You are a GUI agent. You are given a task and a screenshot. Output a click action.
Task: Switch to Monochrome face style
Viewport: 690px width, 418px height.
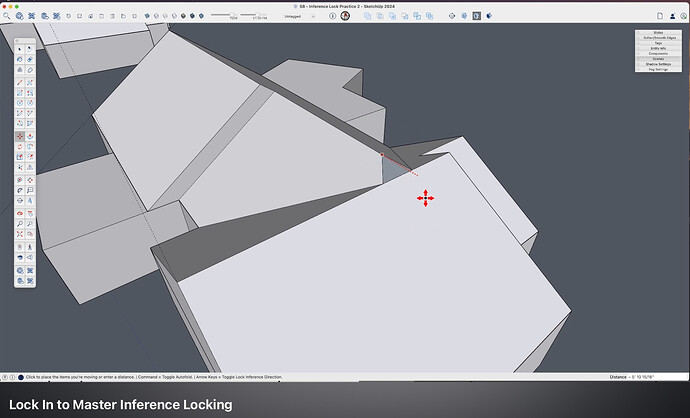202,16
